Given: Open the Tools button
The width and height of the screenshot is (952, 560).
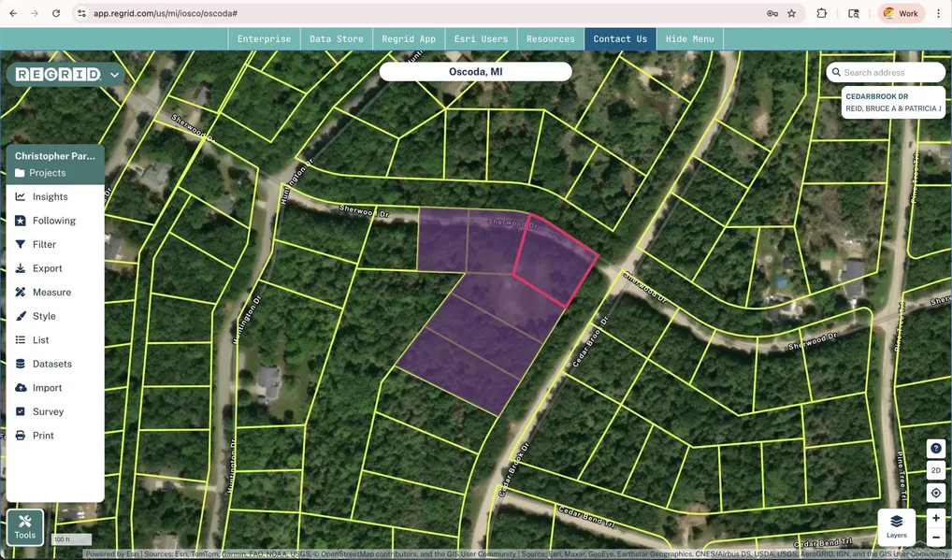Looking at the screenshot, I should 25,527.
